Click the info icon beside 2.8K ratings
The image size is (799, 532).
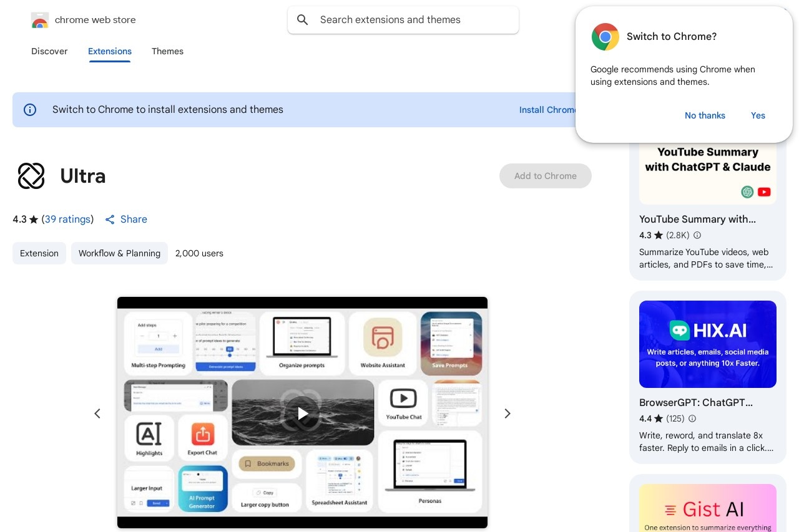point(697,235)
